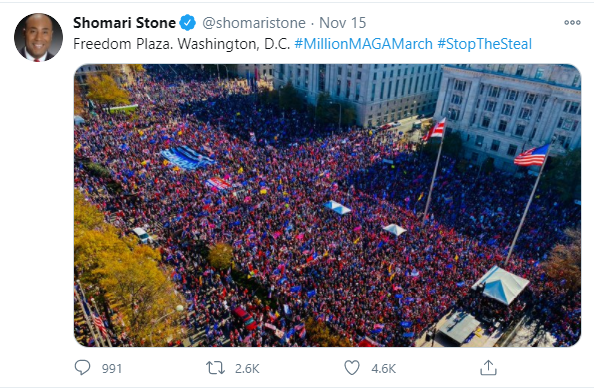This screenshot has width=594, height=388.
Task: Open Shomari Stone's profile picture
Action: [x=38, y=37]
